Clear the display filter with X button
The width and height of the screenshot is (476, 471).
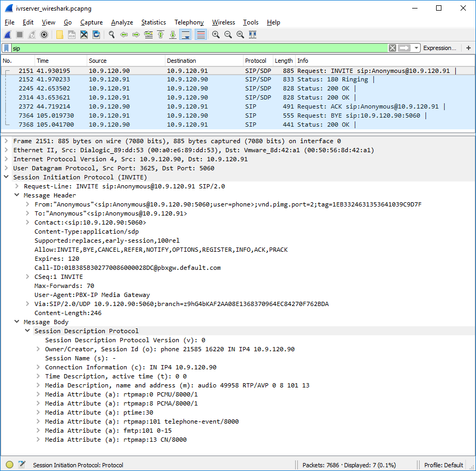(392, 48)
